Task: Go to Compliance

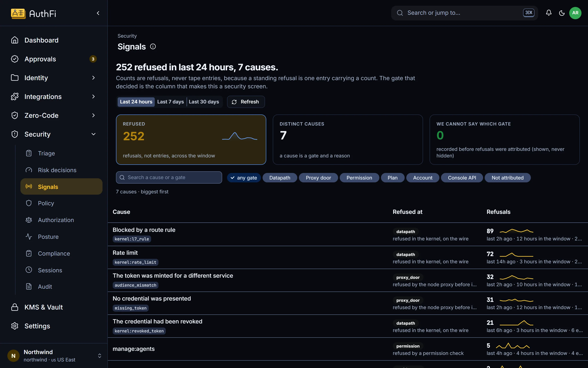Action: pyautogui.click(x=61, y=254)
